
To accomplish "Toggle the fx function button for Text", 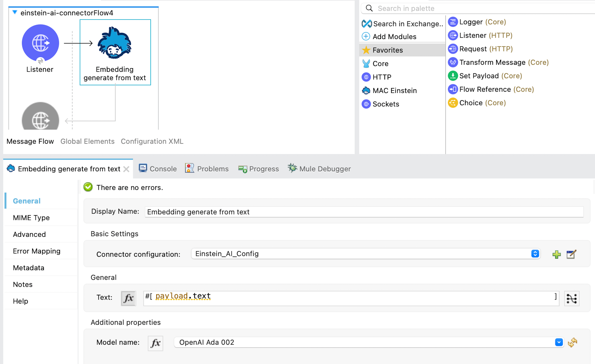I will [x=128, y=297].
